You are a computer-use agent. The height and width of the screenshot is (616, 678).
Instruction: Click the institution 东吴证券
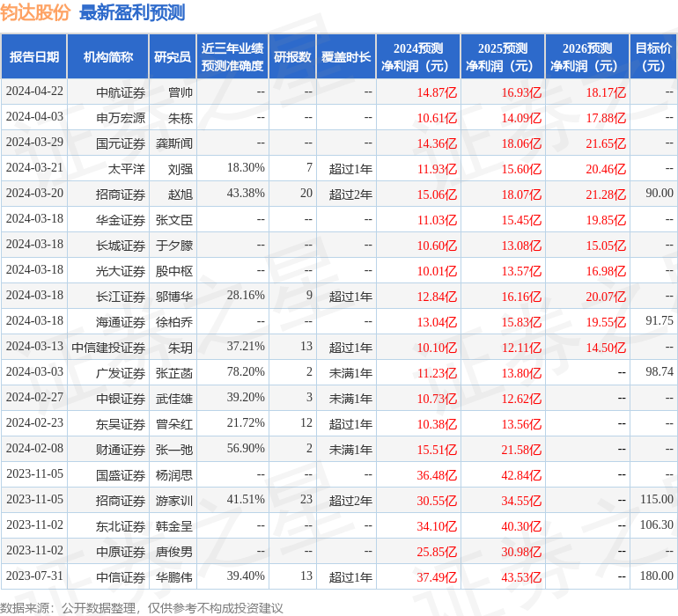coord(121,424)
